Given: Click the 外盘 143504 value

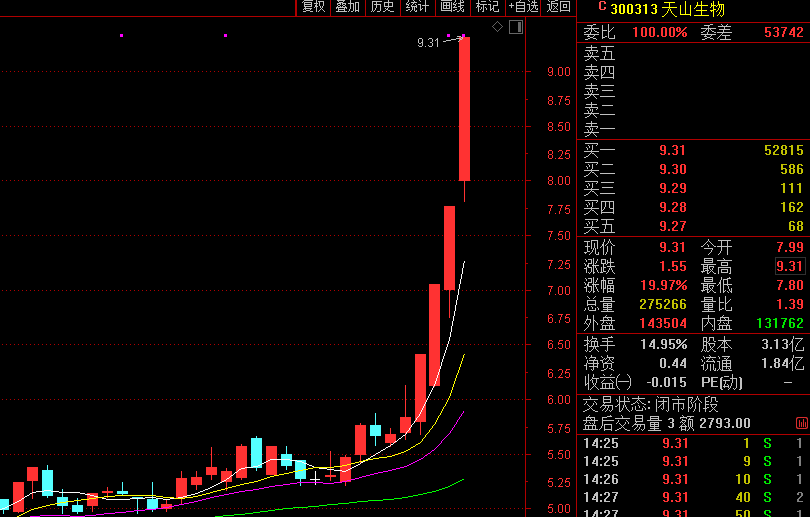Looking at the screenshot, I should pos(663,323).
